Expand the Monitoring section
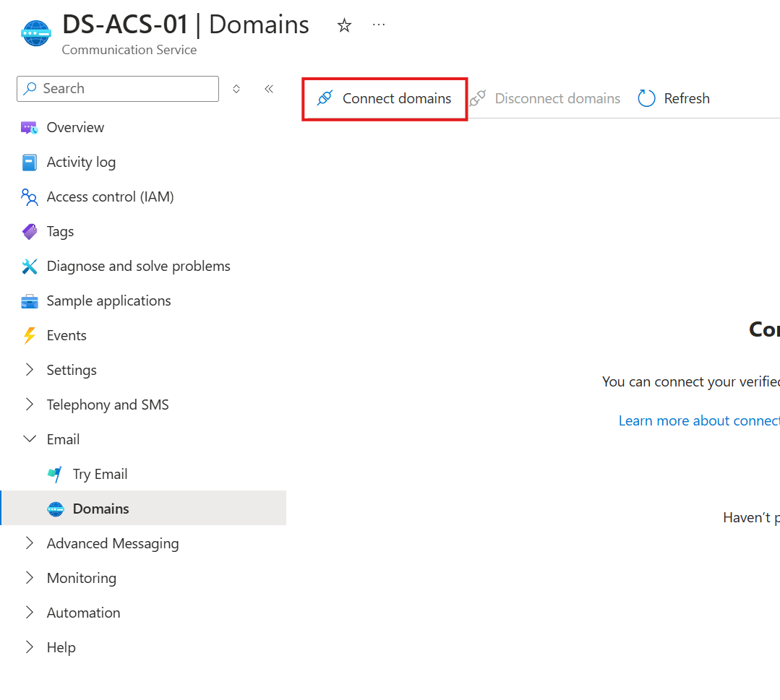The width and height of the screenshot is (780, 700). click(30, 578)
